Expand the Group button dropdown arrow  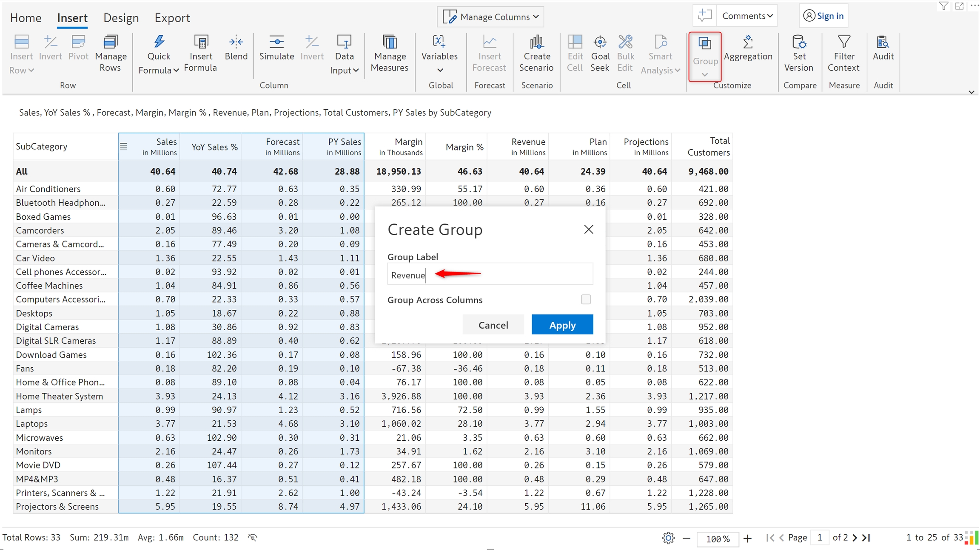[x=705, y=75]
